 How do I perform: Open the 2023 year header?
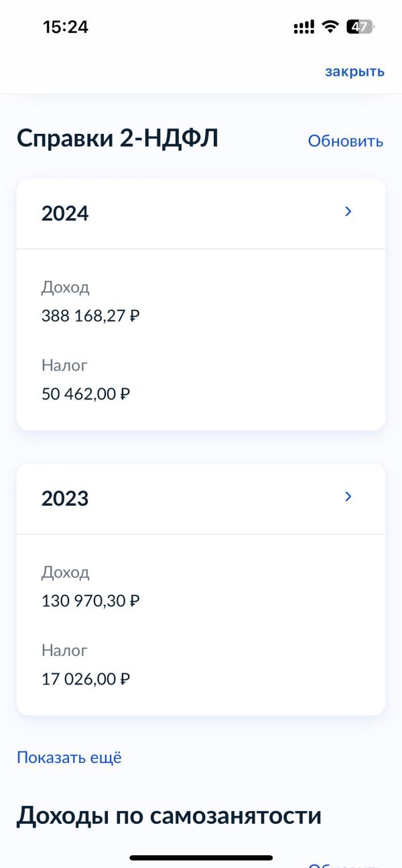pos(65,499)
